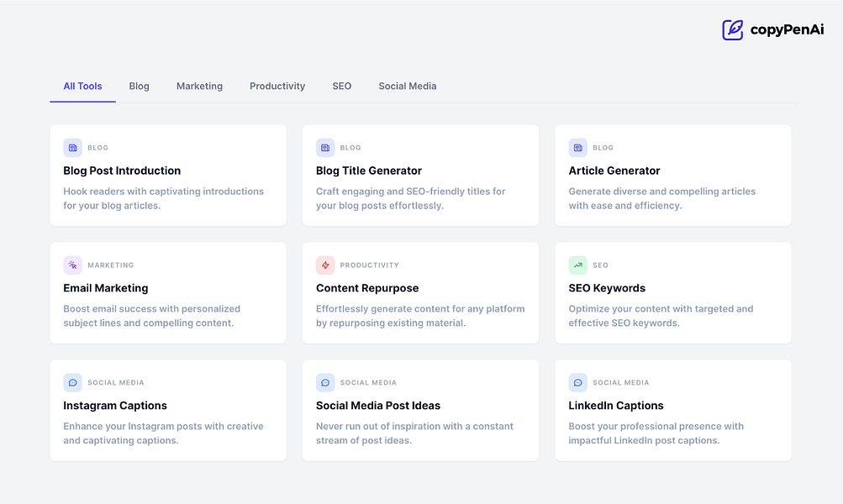Go to the Social Media tab
The height and width of the screenshot is (504, 843).
pyautogui.click(x=408, y=87)
